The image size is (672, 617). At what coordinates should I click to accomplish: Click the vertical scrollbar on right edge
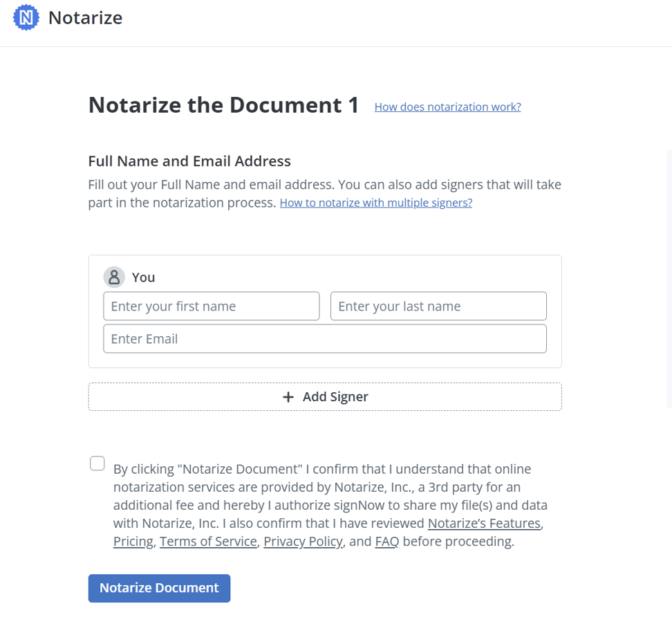pos(669,279)
